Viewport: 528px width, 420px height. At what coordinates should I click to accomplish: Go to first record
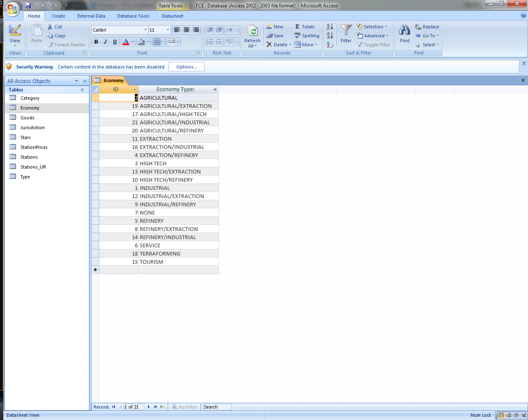[x=114, y=407]
